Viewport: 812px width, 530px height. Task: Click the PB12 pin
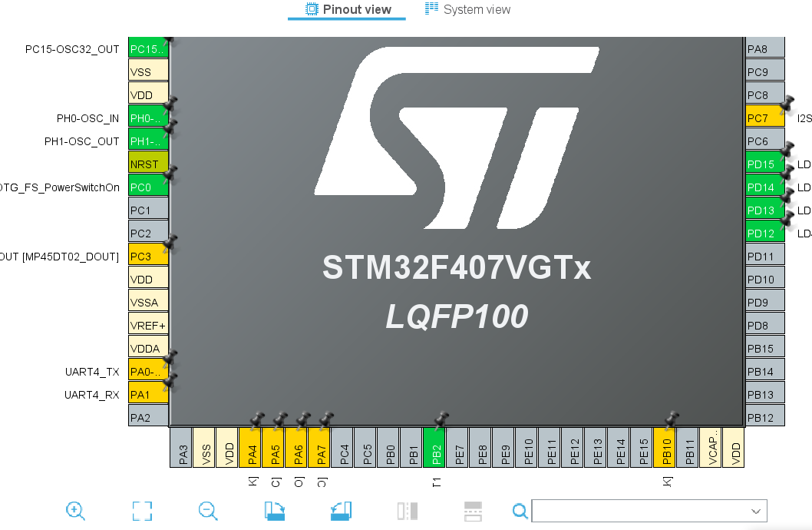click(765, 417)
